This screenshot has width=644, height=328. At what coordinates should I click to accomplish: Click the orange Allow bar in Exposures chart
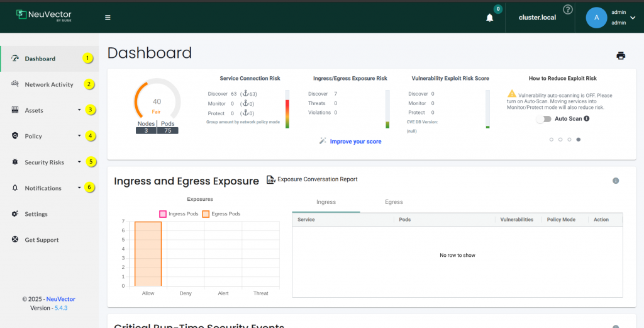click(148, 254)
